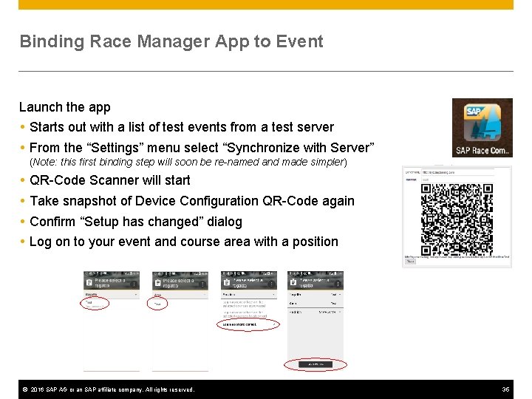Viewport: 532px width, 399px height.
Task: Open overflow menu in the login summary phone screen
Action: pos(338,284)
